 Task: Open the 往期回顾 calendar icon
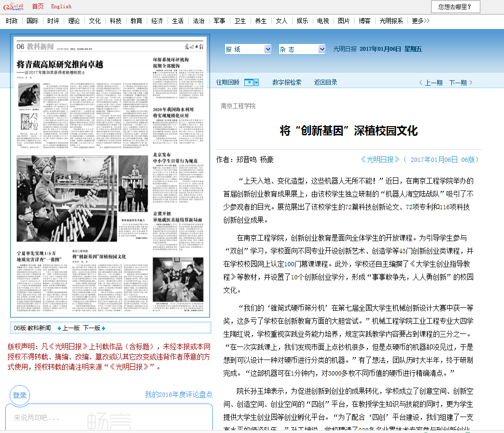coord(249,83)
